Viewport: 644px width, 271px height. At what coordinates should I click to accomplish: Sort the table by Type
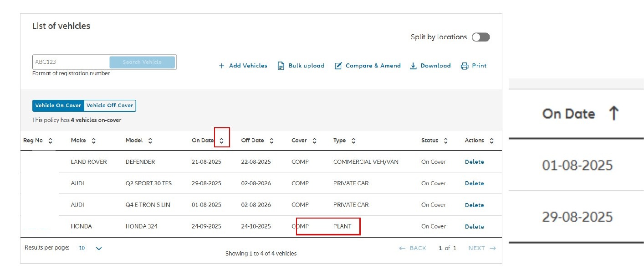(x=353, y=141)
